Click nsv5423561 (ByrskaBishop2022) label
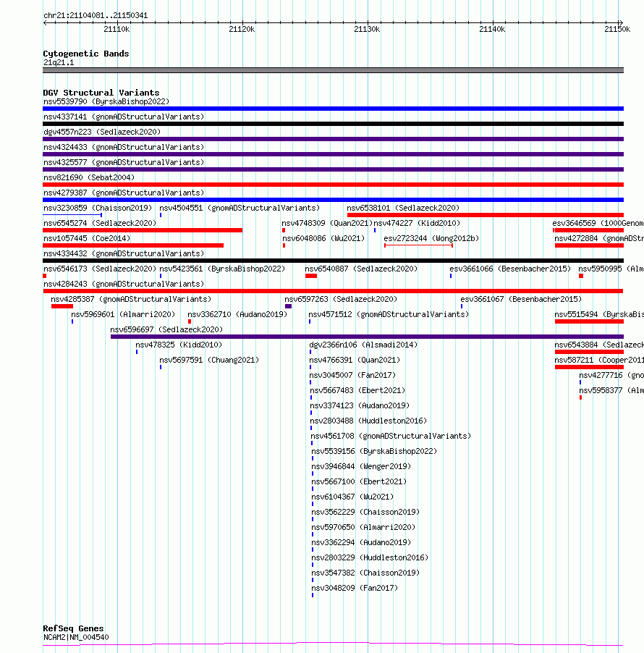The width and height of the screenshot is (644, 653). pyautogui.click(x=222, y=269)
